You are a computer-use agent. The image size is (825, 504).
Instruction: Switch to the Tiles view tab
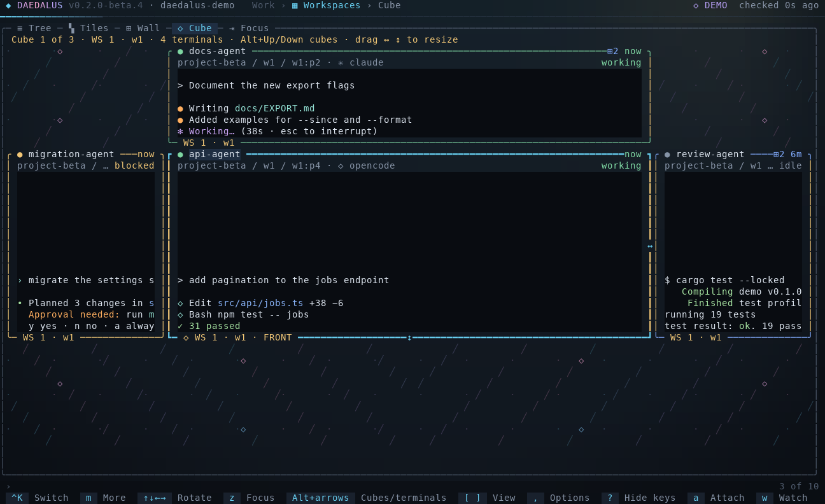[x=88, y=28]
